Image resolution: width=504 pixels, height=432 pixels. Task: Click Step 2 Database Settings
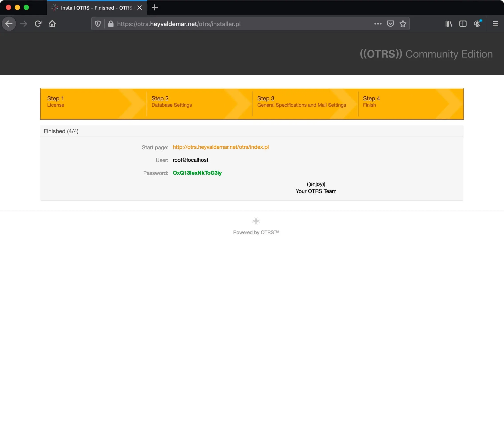pos(171,102)
